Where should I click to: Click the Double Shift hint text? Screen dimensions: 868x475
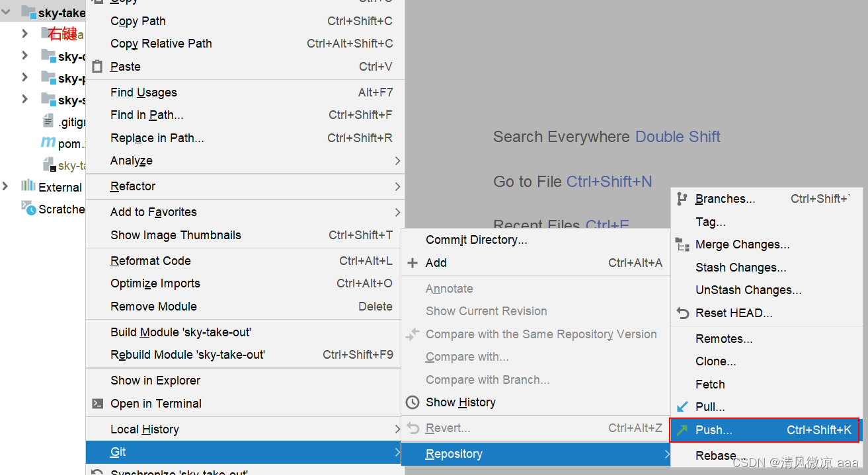[x=678, y=137]
